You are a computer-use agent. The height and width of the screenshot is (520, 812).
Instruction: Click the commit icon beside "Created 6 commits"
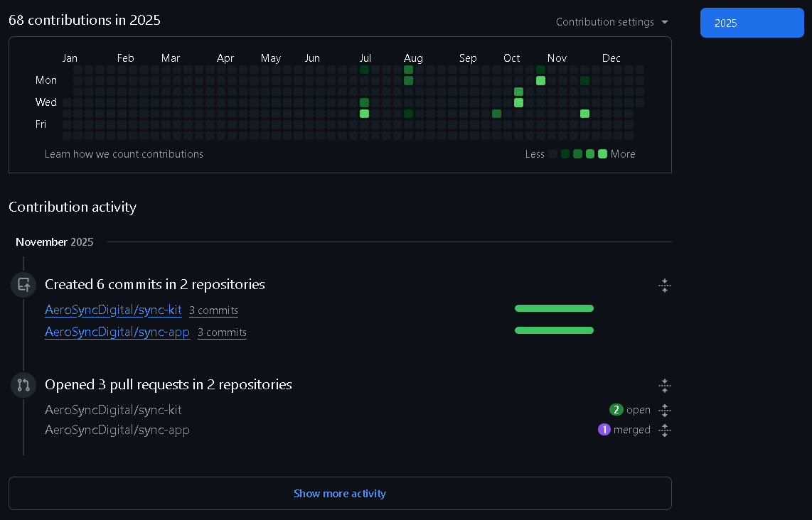23,285
